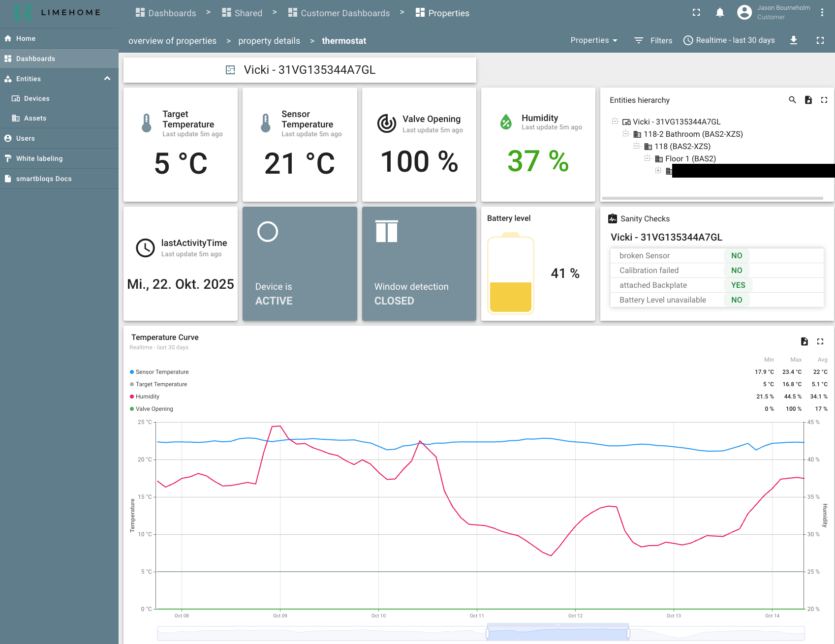This screenshot has width=835, height=644.
Task: Toggle Valve Opening series in legend
Action: click(154, 409)
